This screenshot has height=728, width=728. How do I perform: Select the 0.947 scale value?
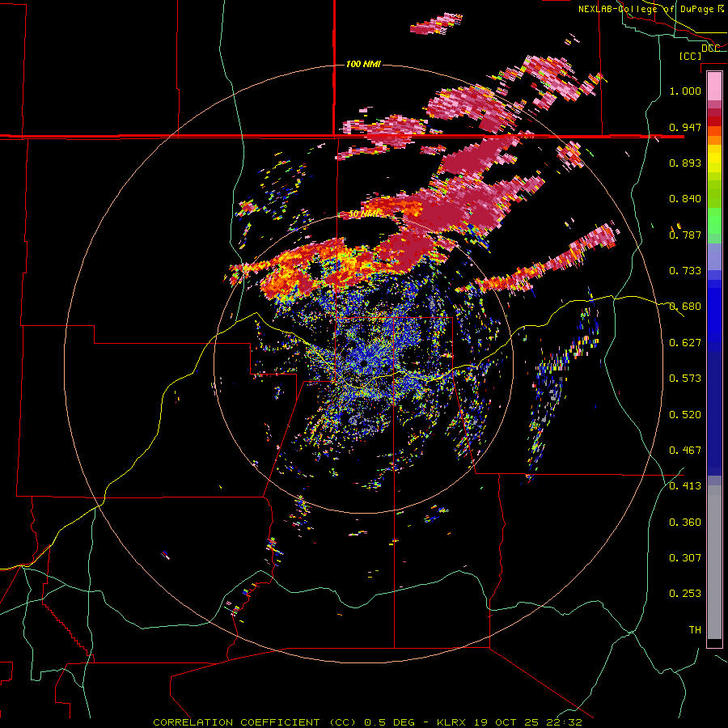[x=685, y=127]
